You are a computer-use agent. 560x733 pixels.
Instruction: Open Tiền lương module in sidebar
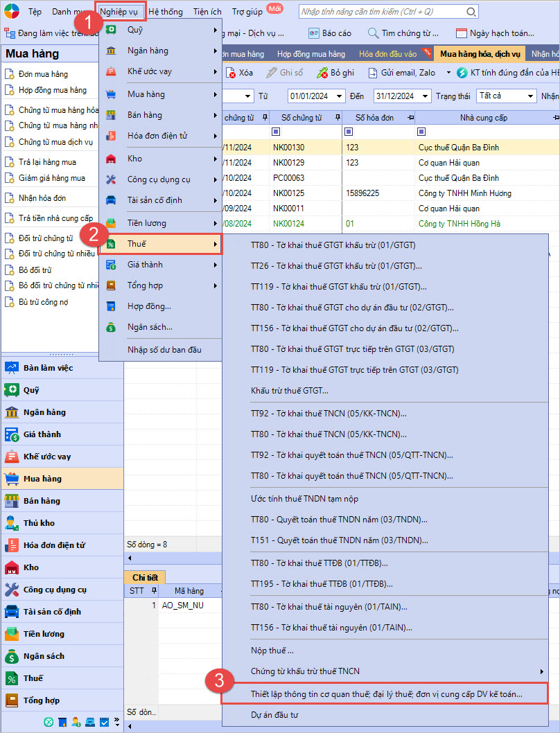[x=12, y=634]
